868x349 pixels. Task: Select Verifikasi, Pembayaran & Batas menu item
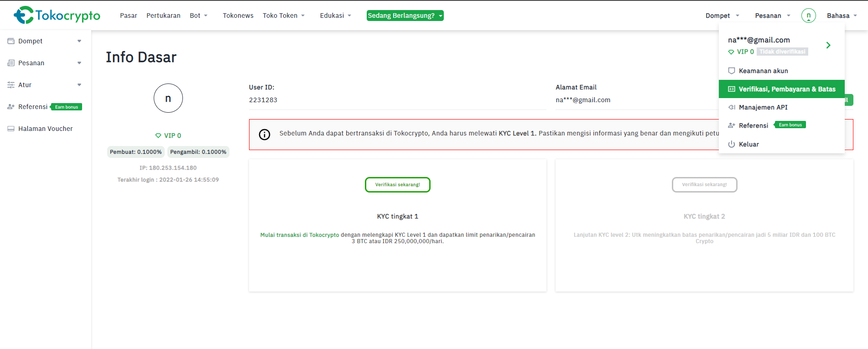tap(782, 89)
